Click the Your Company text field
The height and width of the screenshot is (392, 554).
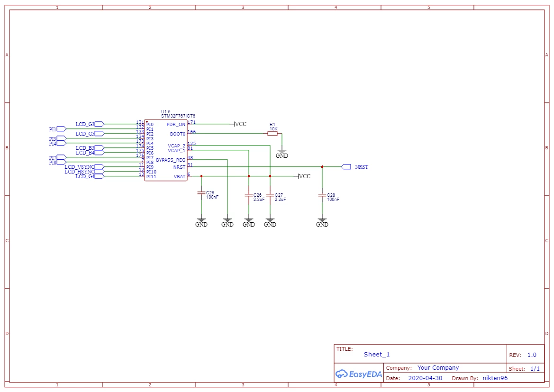pos(438,368)
